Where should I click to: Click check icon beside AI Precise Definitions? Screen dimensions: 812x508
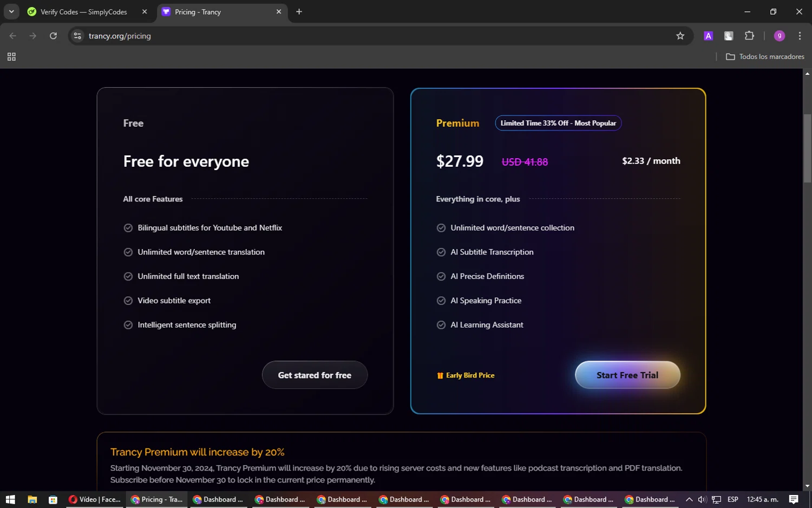441,276
